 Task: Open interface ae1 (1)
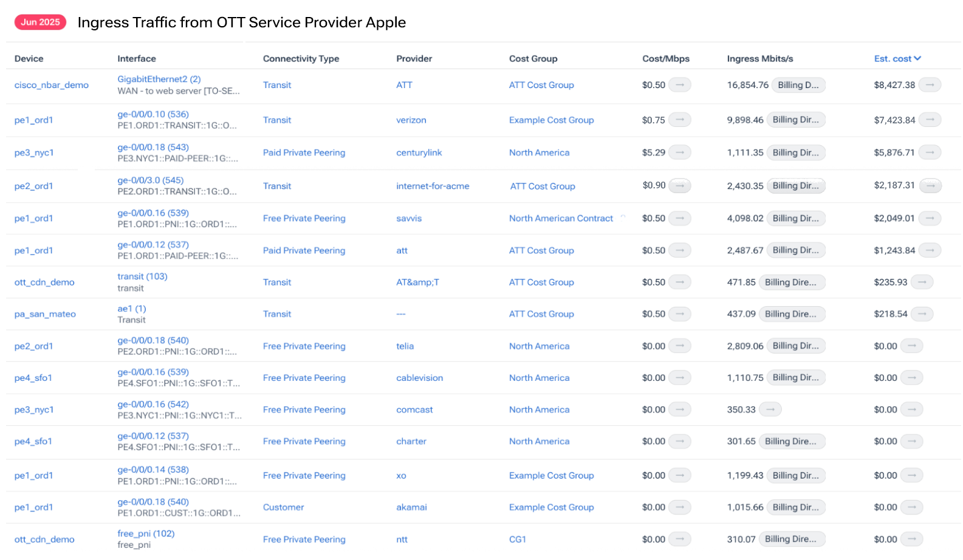point(132,309)
